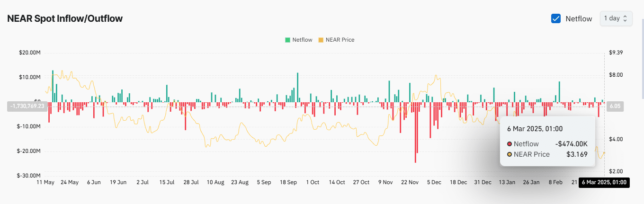Uncheck the Netflow checkbox
644x204 pixels.
pos(556,18)
